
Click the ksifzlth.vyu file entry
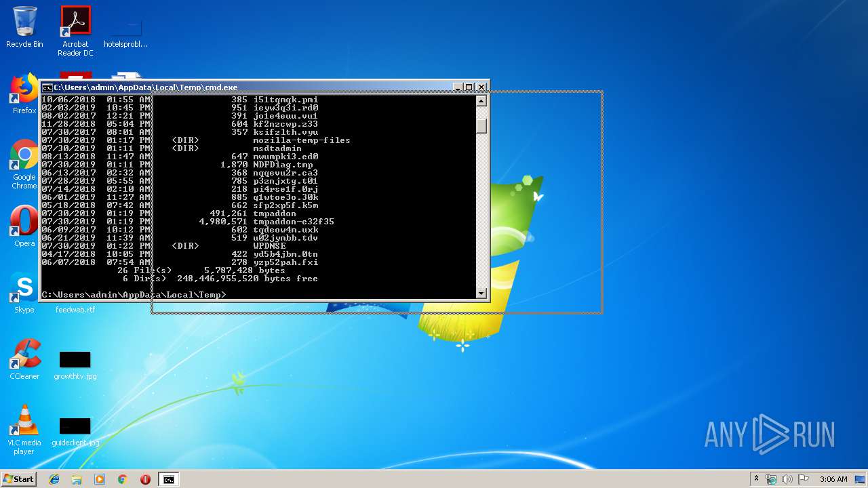point(285,132)
